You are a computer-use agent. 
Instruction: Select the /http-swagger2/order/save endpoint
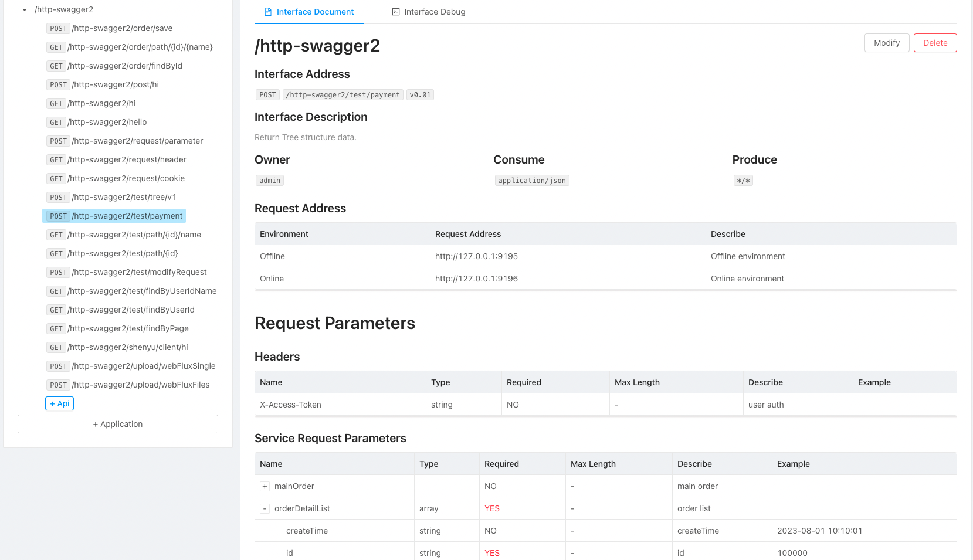coord(121,28)
